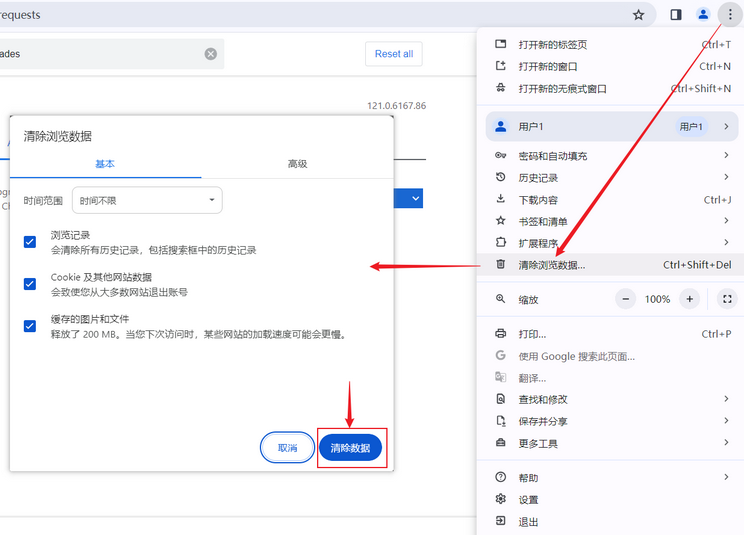The width and height of the screenshot is (744, 535).
Task: Click the printer icon
Action: [x=501, y=333]
